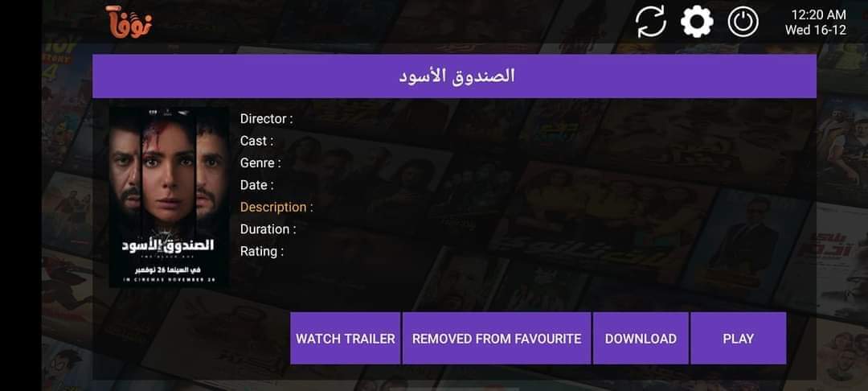Tap the movie poster thumbnail
Image resolution: width=868 pixels, height=391 pixels.
(169, 197)
